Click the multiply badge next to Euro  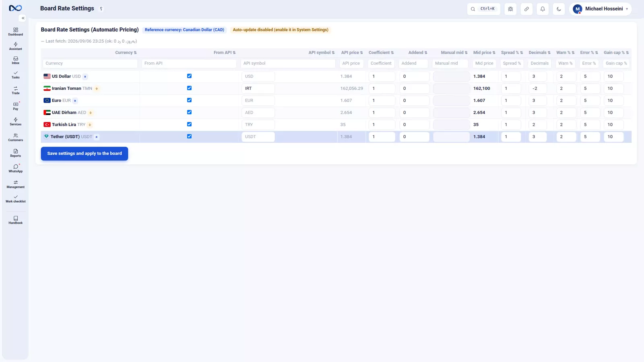75,101
